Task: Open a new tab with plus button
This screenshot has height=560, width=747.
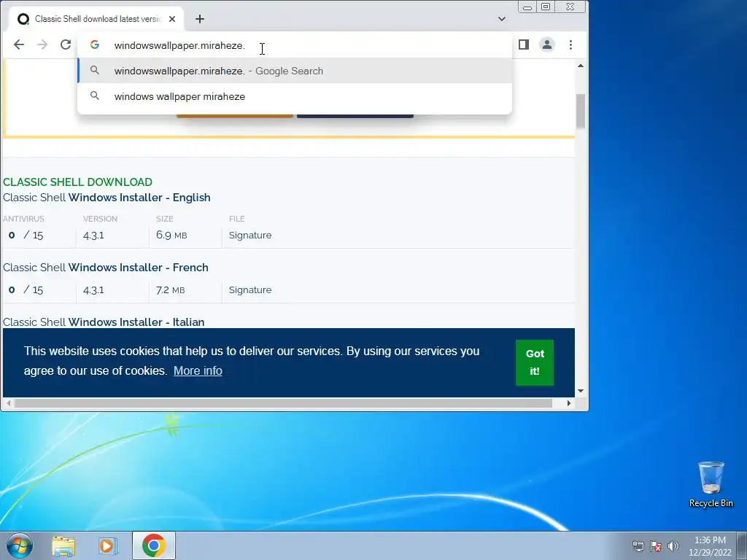Action: click(200, 19)
